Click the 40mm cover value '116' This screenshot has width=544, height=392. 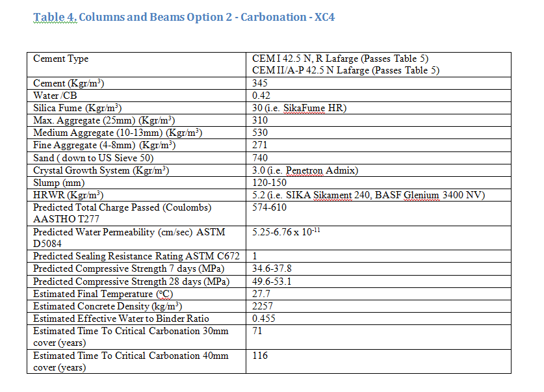(x=260, y=356)
